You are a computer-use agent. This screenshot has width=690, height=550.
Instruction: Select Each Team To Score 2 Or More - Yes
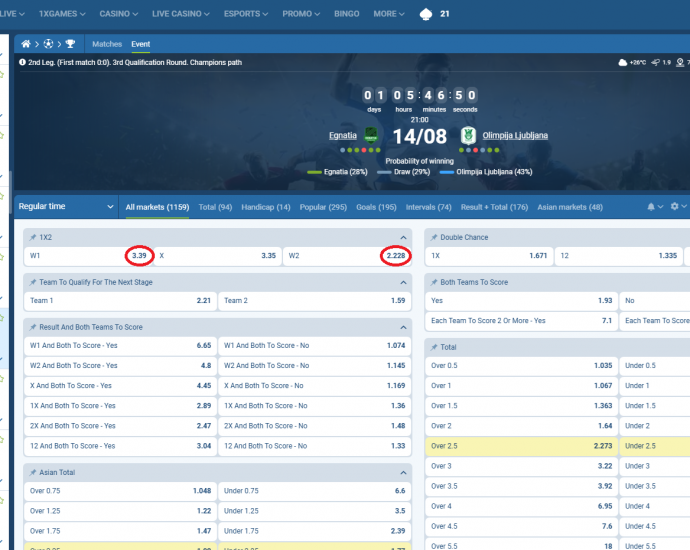pos(521,321)
